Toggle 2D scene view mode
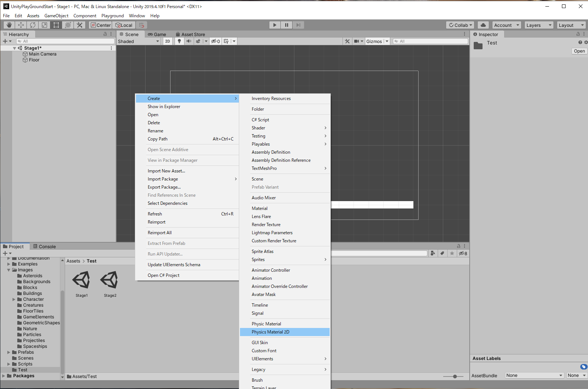588x389 pixels. point(168,41)
